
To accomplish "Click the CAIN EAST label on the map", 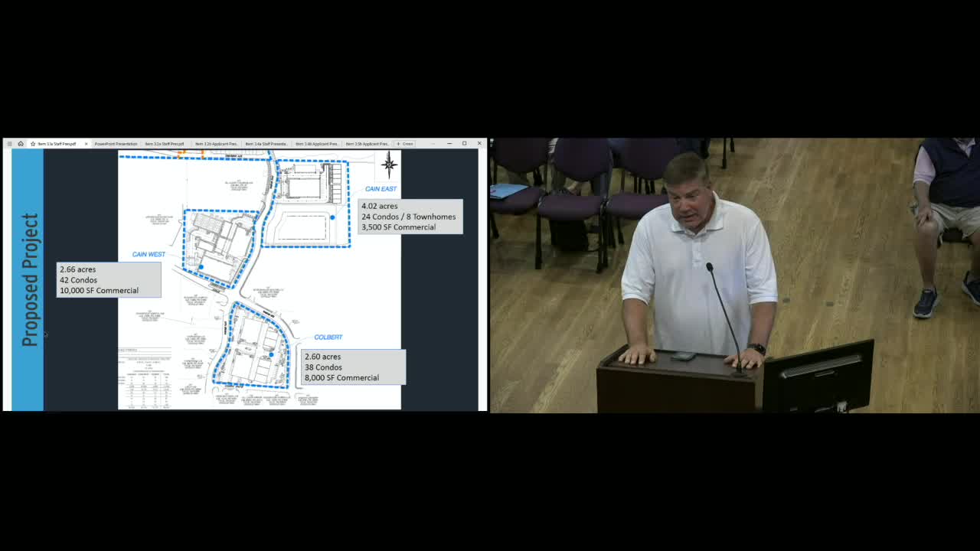I will pyautogui.click(x=381, y=189).
